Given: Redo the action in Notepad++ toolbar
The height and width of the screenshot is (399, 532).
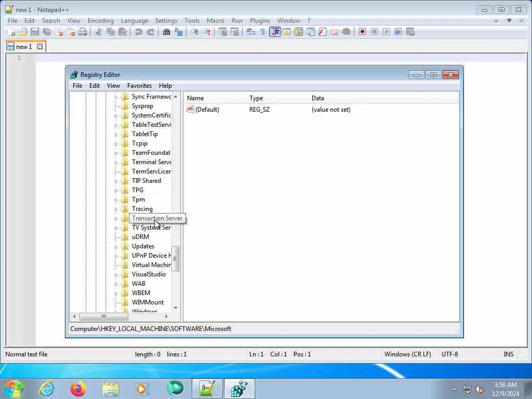Looking at the screenshot, I should (151, 32).
